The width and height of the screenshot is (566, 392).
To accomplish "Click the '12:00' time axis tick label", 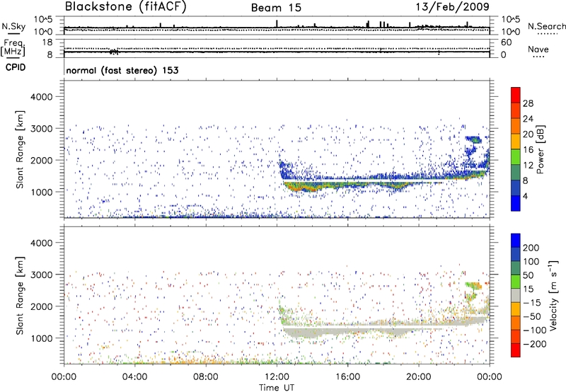I will (x=277, y=377).
